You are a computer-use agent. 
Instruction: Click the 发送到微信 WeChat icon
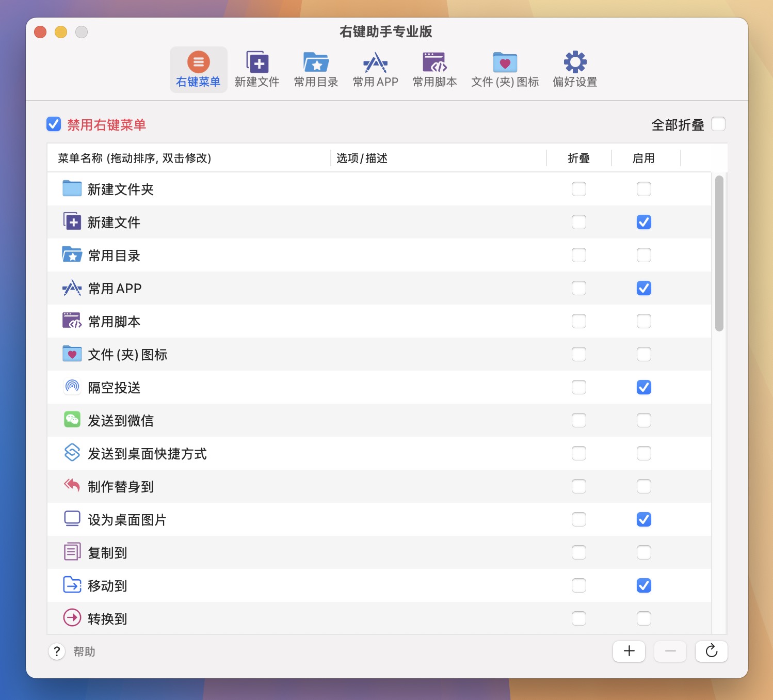click(72, 420)
